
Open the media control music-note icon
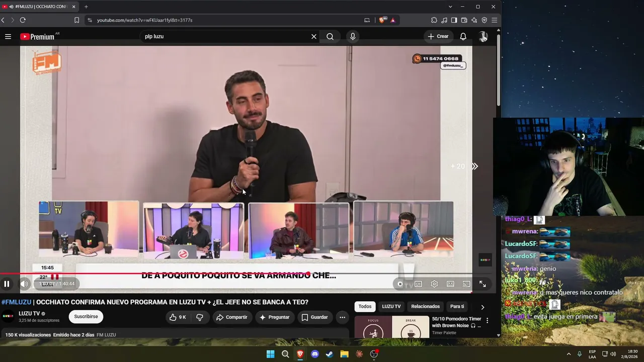tap(444, 20)
